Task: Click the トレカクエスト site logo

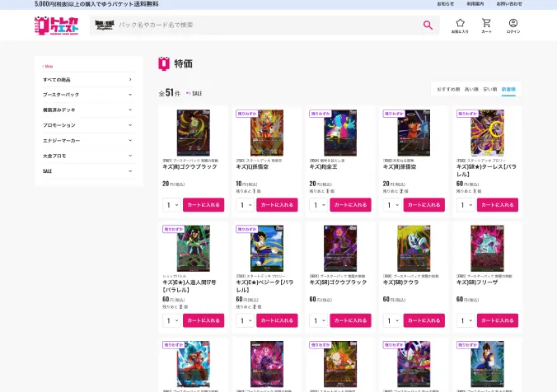Action: click(x=57, y=26)
